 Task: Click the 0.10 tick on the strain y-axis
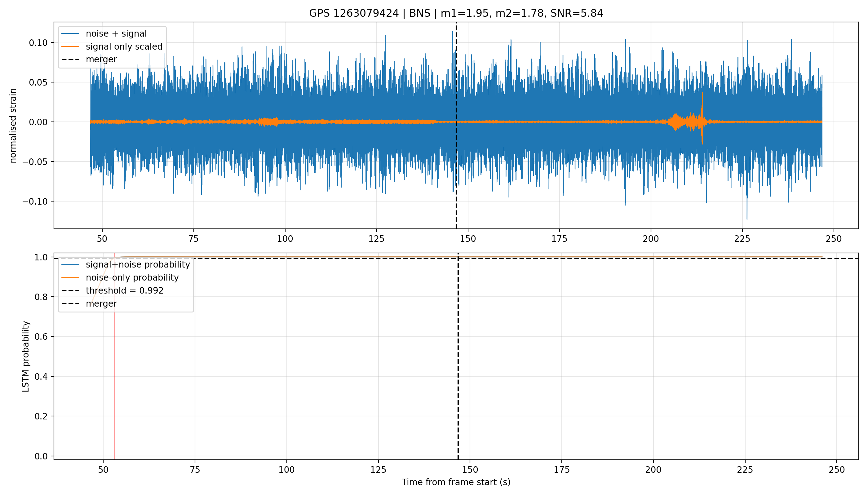point(38,42)
